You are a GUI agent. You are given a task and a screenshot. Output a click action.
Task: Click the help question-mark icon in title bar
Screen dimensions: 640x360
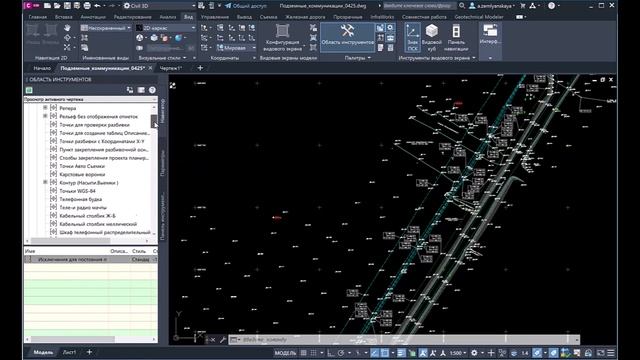551,6
